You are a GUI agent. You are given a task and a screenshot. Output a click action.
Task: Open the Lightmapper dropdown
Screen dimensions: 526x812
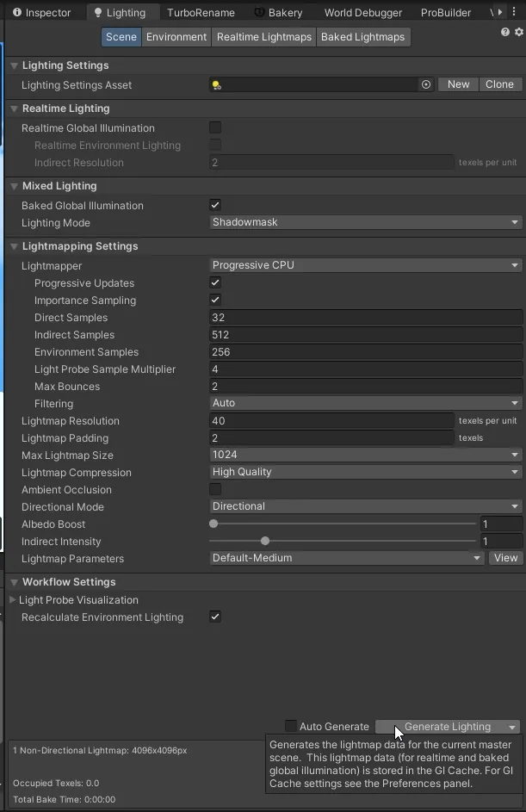[x=366, y=265]
